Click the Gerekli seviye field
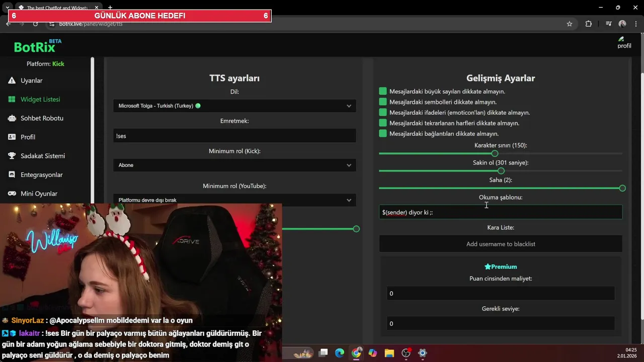 pyautogui.click(x=501, y=323)
